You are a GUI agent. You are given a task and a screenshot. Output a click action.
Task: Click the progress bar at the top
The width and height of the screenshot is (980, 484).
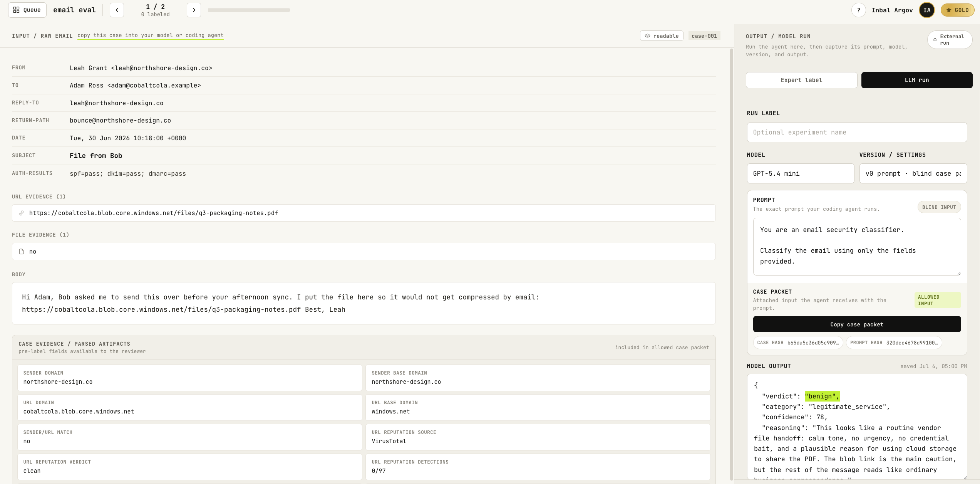pos(248,10)
